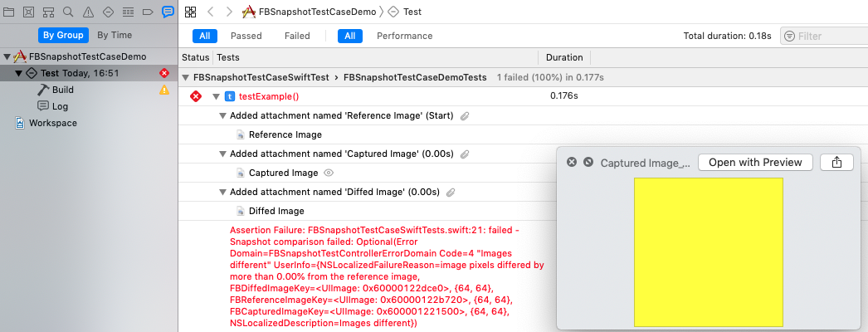
Task: Open the Reference Image attachment file
Action: (285, 134)
